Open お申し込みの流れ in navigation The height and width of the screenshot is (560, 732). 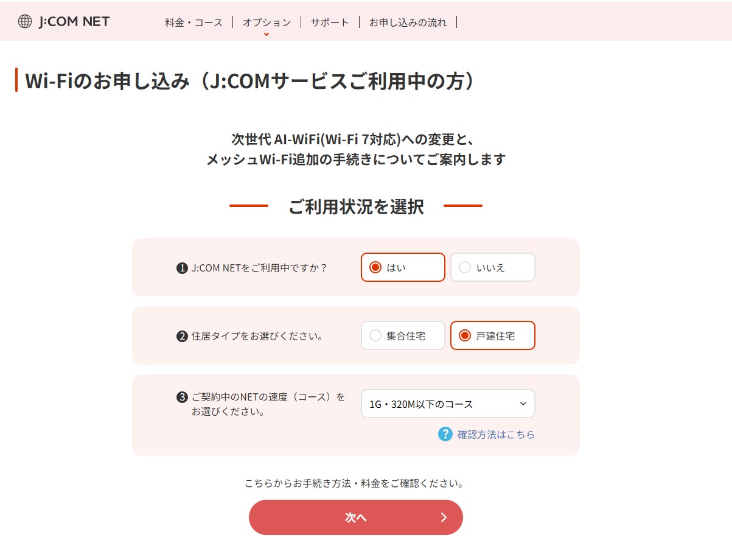pyautogui.click(x=408, y=23)
